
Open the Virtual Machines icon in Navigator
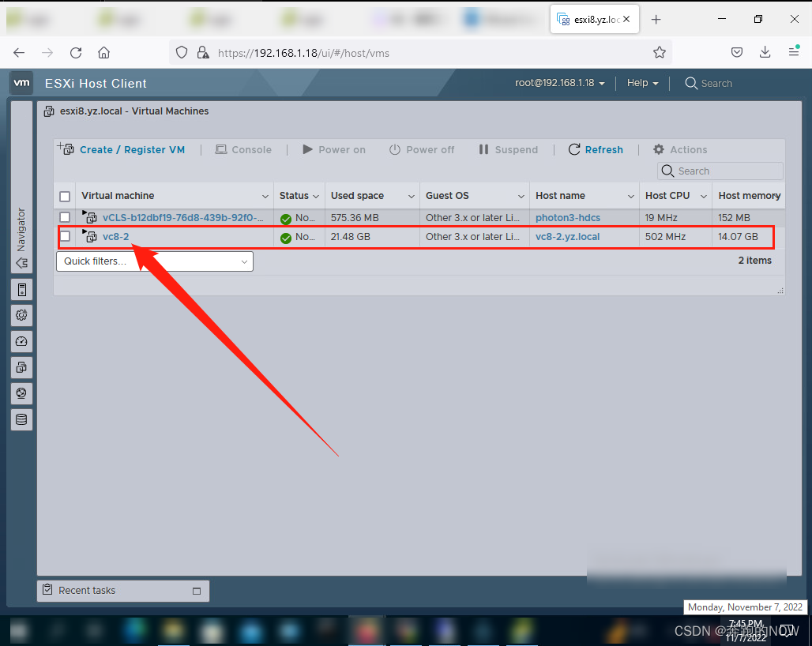click(x=22, y=367)
